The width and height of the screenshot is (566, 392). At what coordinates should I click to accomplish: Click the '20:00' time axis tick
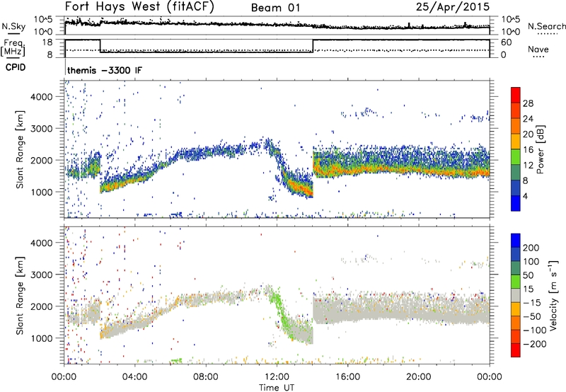pos(418,377)
